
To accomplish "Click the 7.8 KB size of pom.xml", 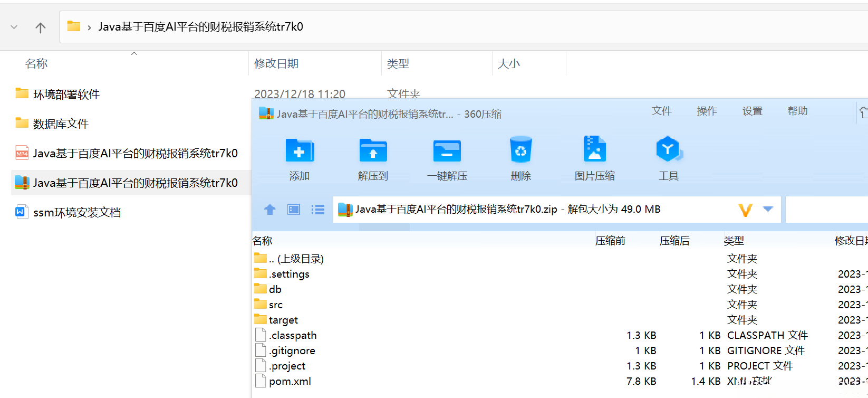I will pyautogui.click(x=641, y=381).
